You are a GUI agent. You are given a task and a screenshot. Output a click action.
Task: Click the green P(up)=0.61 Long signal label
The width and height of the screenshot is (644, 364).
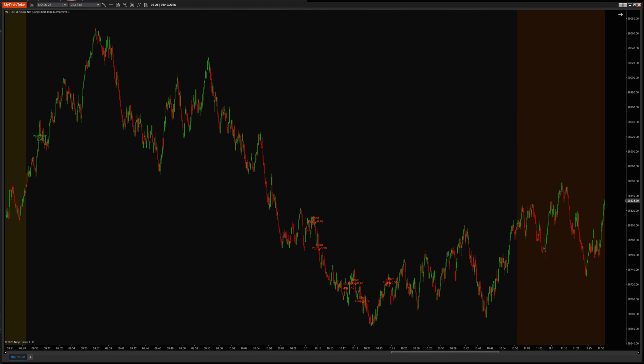pos(40,137)
